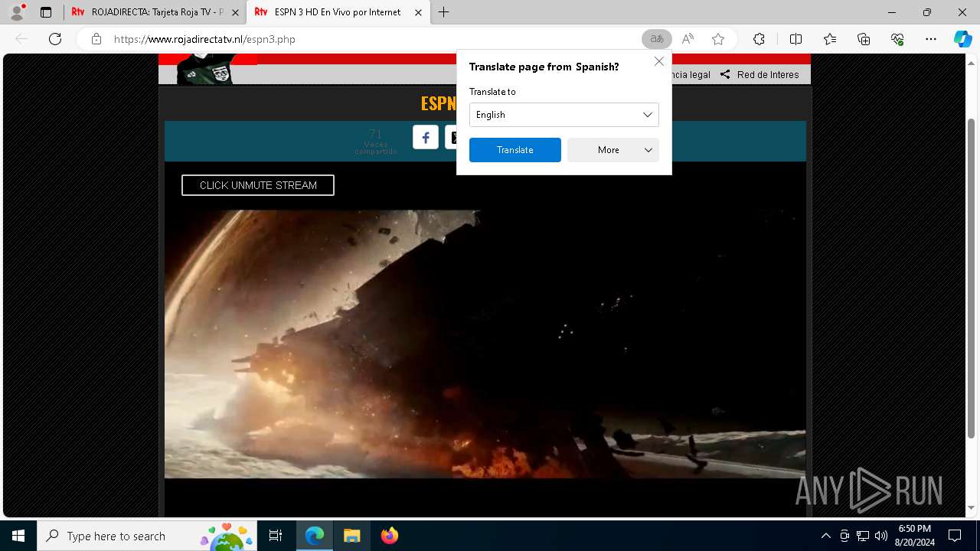Show hidden system tray icons

point(825,536)
